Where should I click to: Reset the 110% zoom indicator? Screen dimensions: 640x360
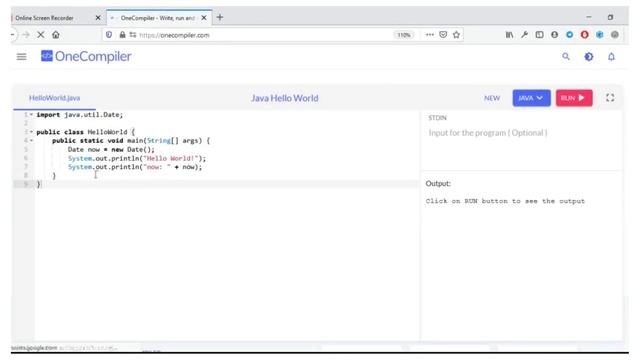(x=404, y=35)
